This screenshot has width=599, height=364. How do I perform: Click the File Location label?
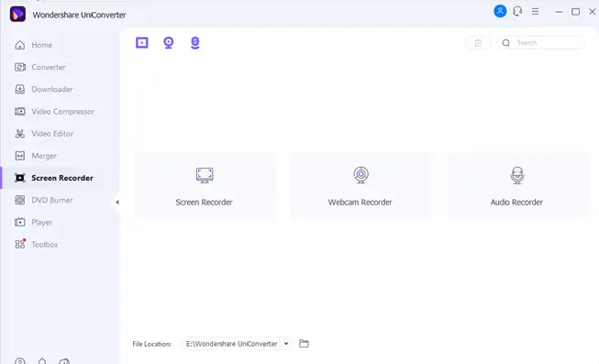[x=152, y=344]
